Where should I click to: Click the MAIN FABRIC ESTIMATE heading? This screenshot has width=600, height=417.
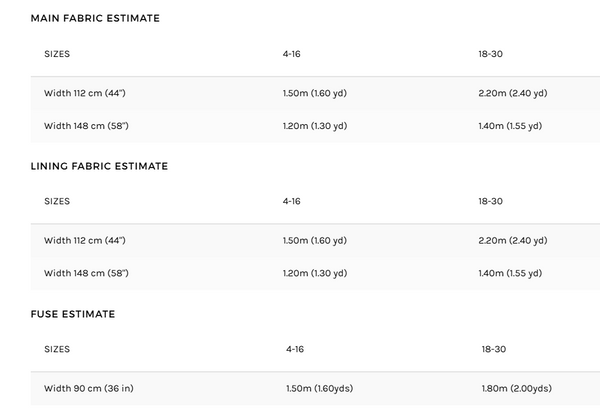[95, 18]
